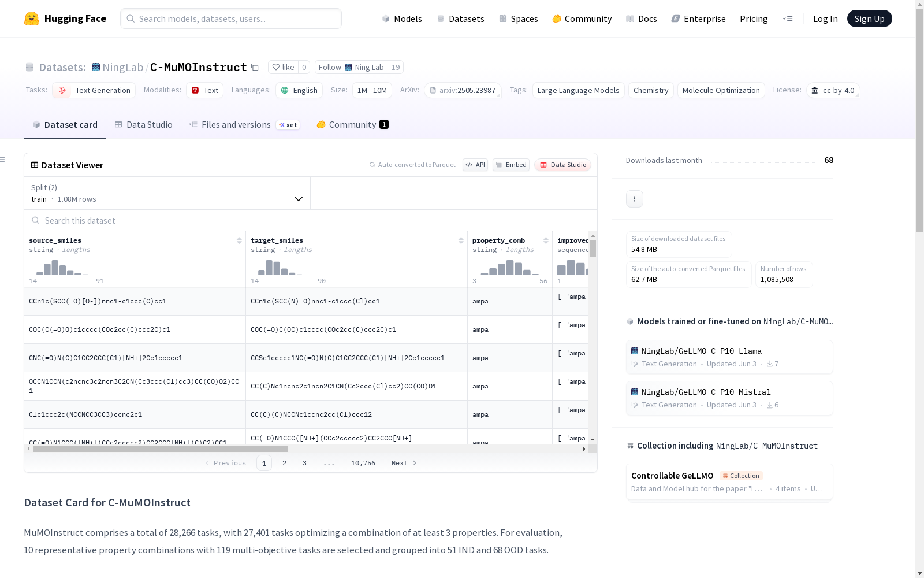
Task: Click the 1M - 10M size tag
Action: (372, 90)
